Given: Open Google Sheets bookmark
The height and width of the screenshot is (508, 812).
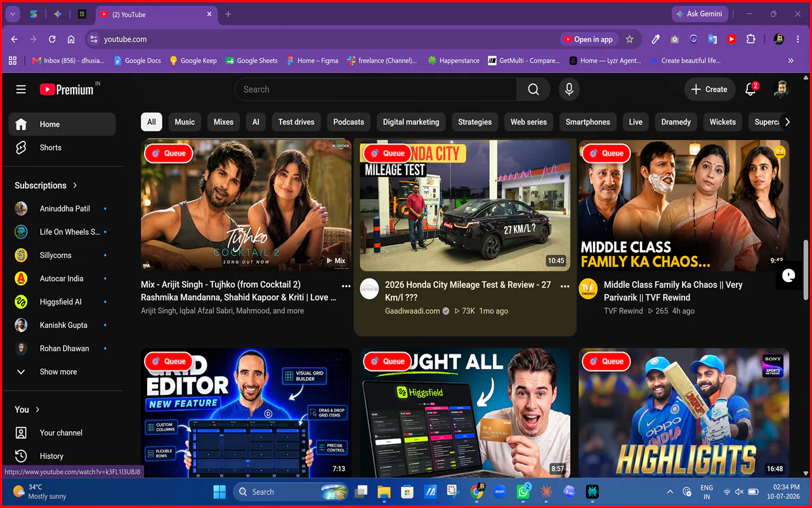Looking at the screenshot, I should pos(251,61).
